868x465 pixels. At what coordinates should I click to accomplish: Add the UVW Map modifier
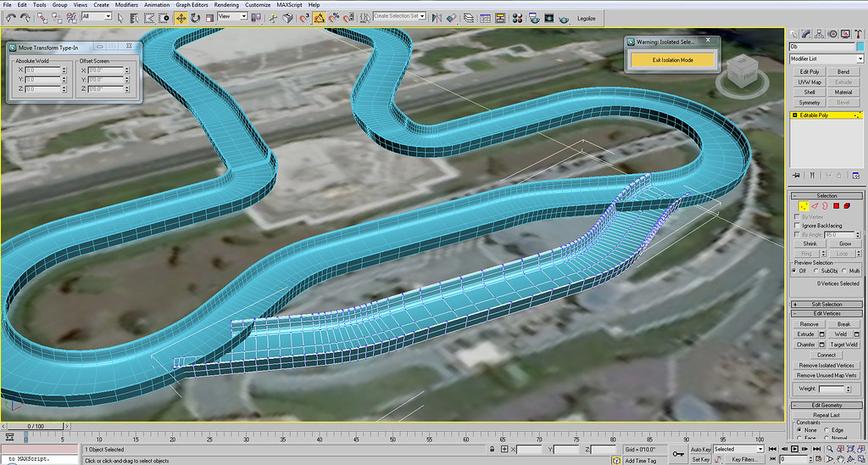[810, 82]
